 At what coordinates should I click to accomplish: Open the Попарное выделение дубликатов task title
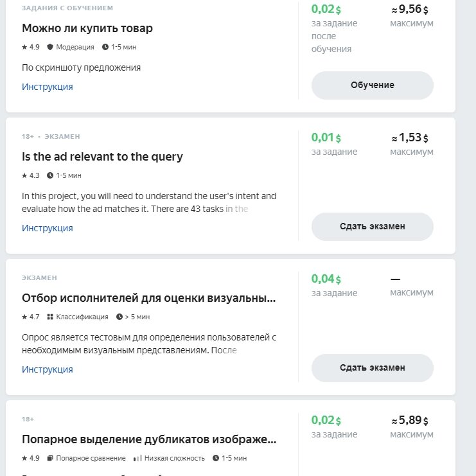point(149,439)
